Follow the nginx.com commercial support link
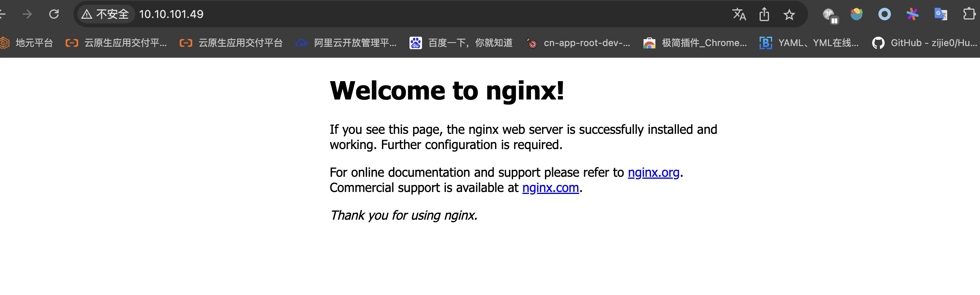980x295 pixels. pos(550,188)
